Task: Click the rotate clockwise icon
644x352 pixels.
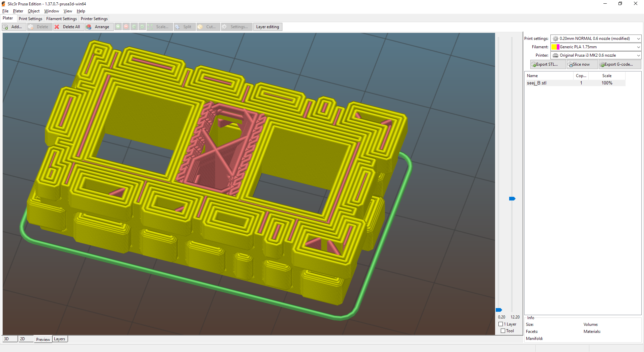Action: point(142,26)
